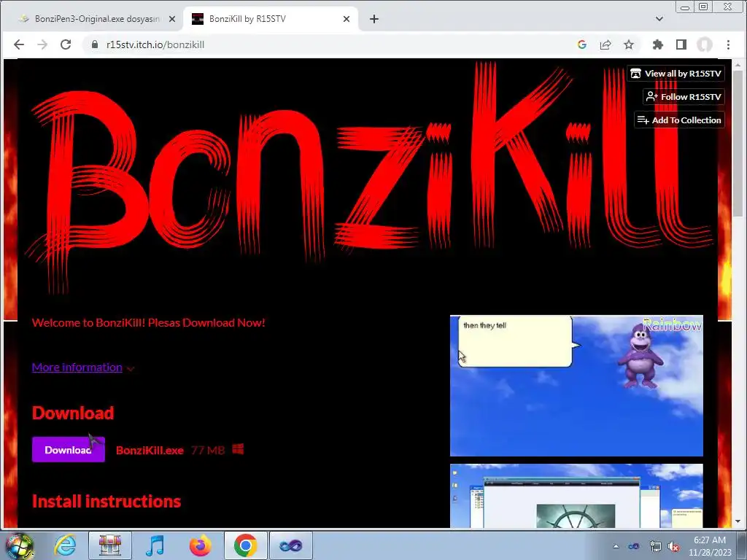747x560 pixels.
Task: Click the address bar URL
Action: [155, 44]
